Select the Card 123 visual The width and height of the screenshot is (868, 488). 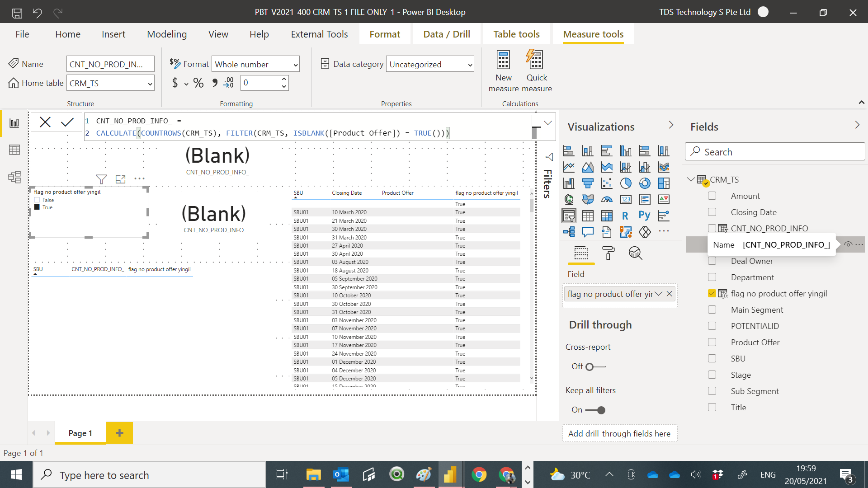click(x=626, y=199)
